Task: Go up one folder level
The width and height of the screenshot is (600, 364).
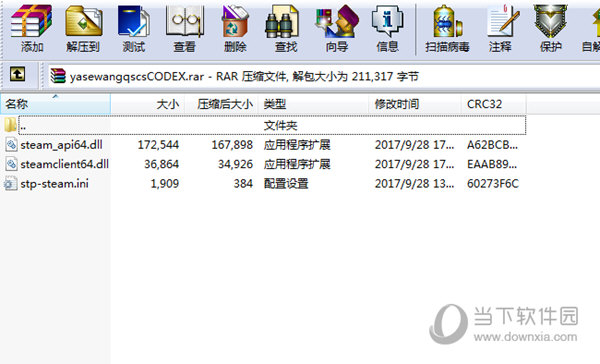Action: tap(18, 74)
